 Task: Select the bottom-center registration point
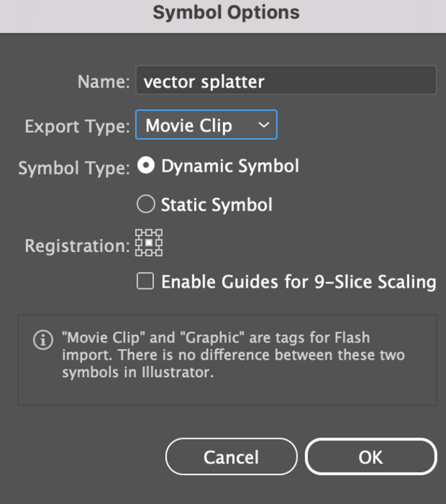tap(149, 253)
